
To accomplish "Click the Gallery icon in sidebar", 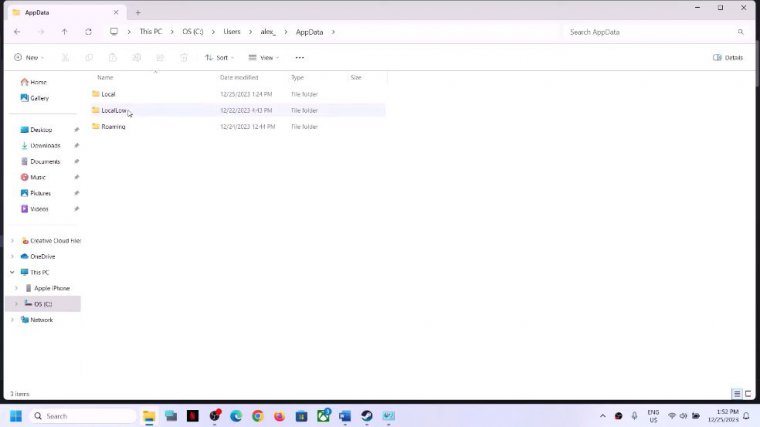I will click(x=25, y=98).
